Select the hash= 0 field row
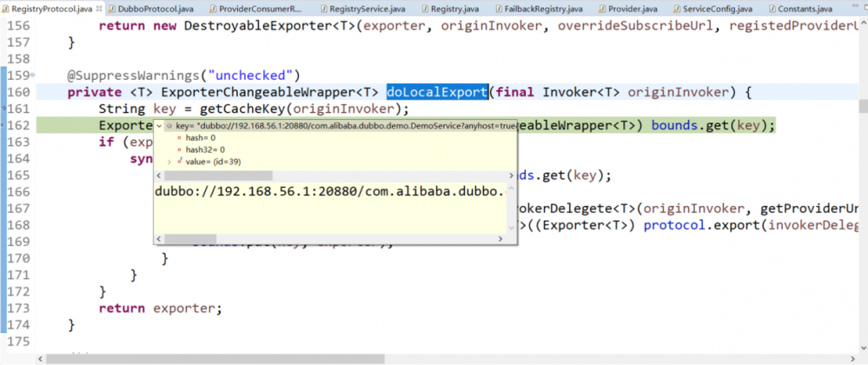 coord(201,137)
